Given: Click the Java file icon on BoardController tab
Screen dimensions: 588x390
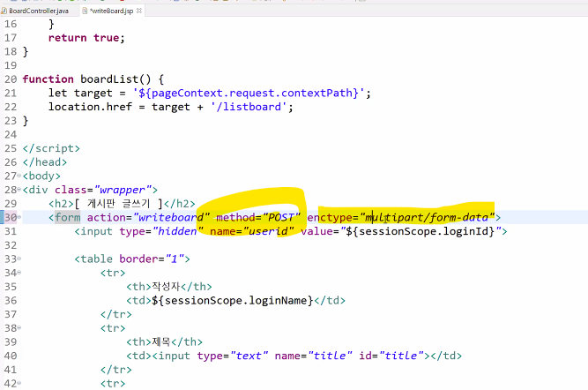Looking at the screenshot, I should [x=4, y=11].
